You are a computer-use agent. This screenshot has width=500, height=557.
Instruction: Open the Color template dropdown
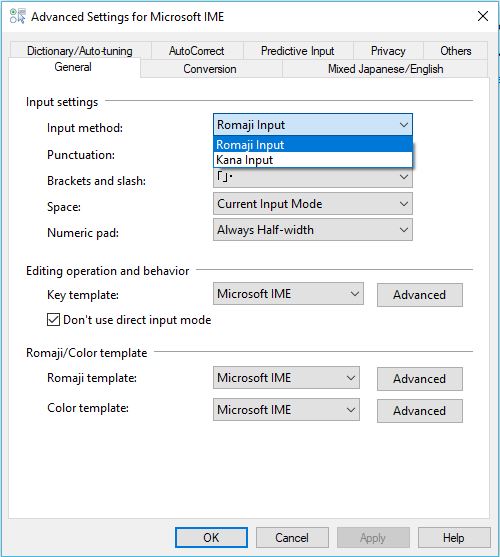click(x=286, y=410)
